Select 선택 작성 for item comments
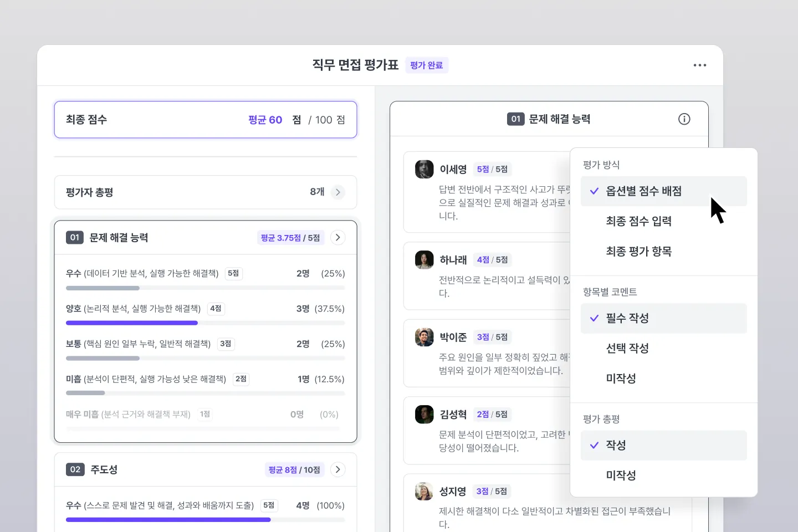Viewport: 798px width, 532px height. point(664,348)
